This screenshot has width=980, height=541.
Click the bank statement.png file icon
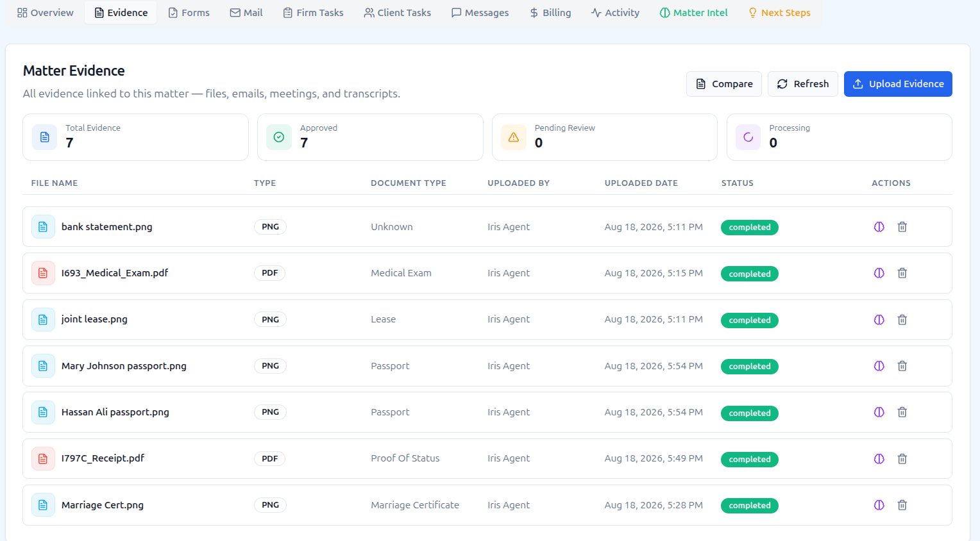[43, 227]
